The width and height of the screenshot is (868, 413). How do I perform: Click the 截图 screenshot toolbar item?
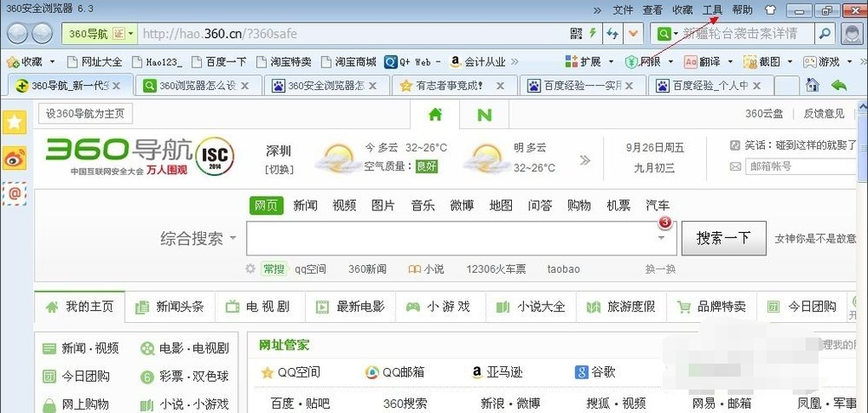(x=761, y=61)
